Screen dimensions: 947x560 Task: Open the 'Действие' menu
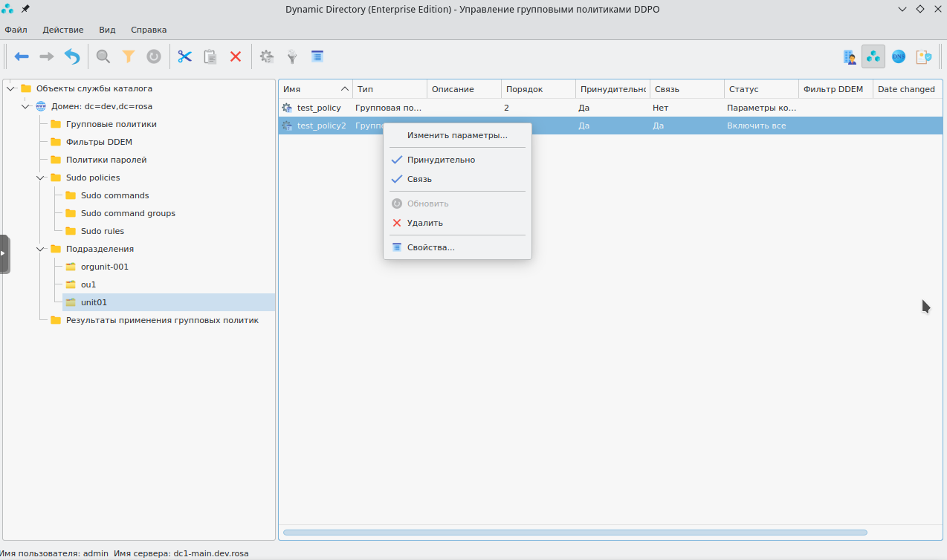63,30
